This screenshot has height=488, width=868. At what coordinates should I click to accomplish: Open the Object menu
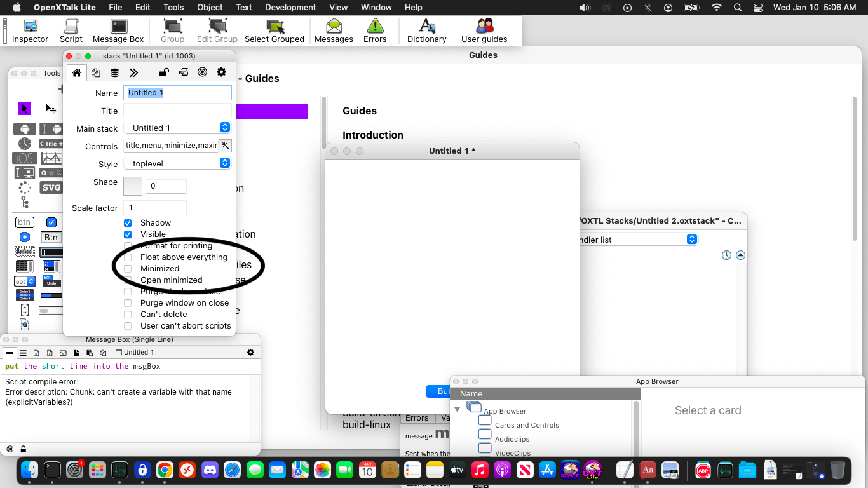tap(210, 8)
